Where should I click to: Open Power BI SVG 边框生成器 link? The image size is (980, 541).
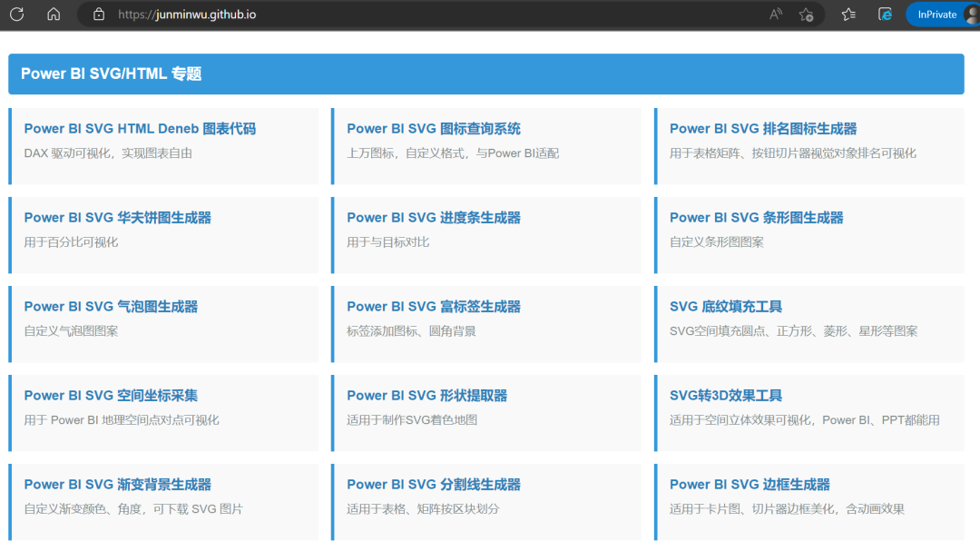point(750,484)
